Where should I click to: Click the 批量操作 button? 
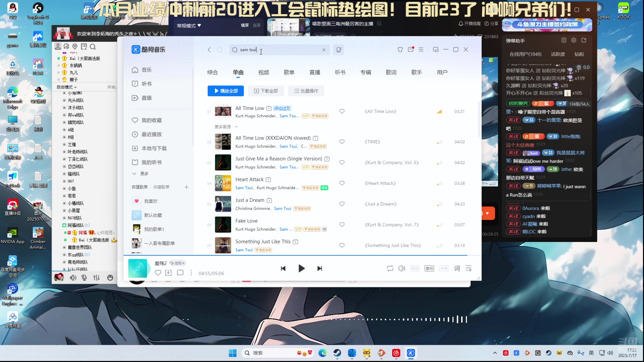pos(306,91)
